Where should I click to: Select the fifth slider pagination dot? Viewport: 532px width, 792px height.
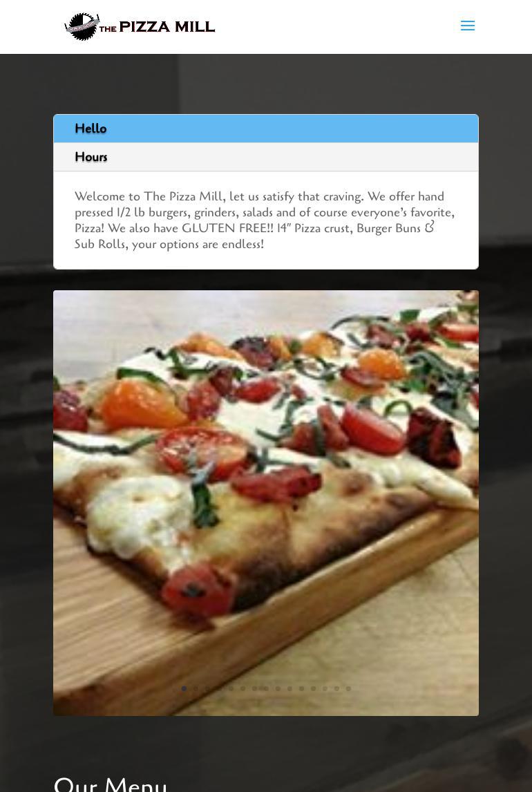tap(231, 688)
